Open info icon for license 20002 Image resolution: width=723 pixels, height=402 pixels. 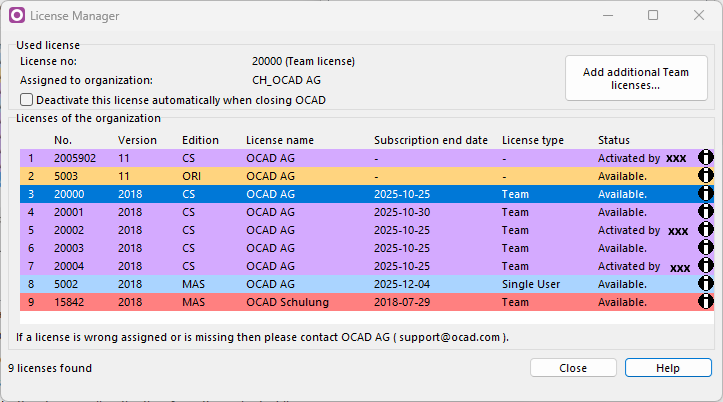(705, 230)
